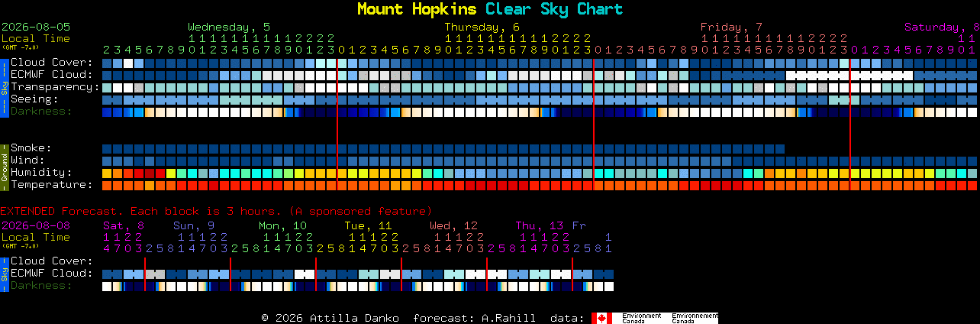This screenshot has width=980, height=324.
Task: Select the Saturday, 8 day heading
Action: pyautogui.click(x=942, y=27)
